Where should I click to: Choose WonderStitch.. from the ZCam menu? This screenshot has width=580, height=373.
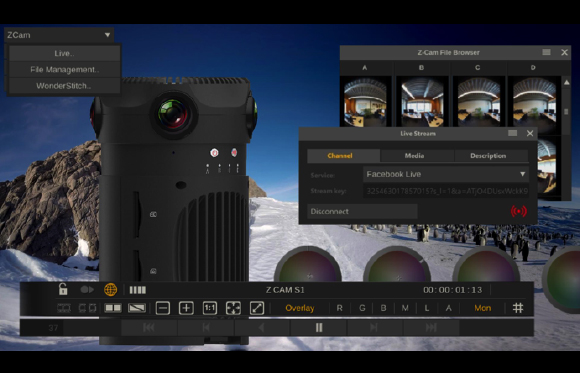(x=64, y=86)
